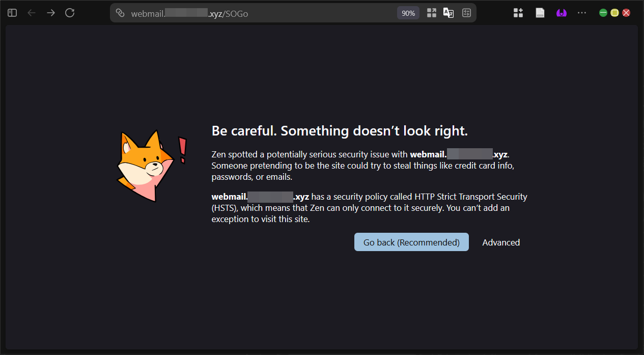Screen dimensions: 644x355
Task: Open the QR/grid icon in address bar
Action: [432, 13]
